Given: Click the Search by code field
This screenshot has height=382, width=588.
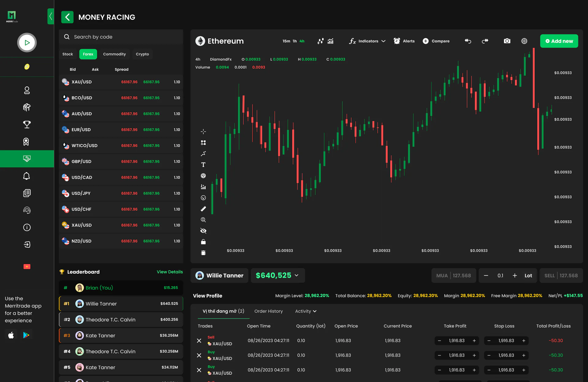Looking at the screenshot, I should tap(121, 37).
